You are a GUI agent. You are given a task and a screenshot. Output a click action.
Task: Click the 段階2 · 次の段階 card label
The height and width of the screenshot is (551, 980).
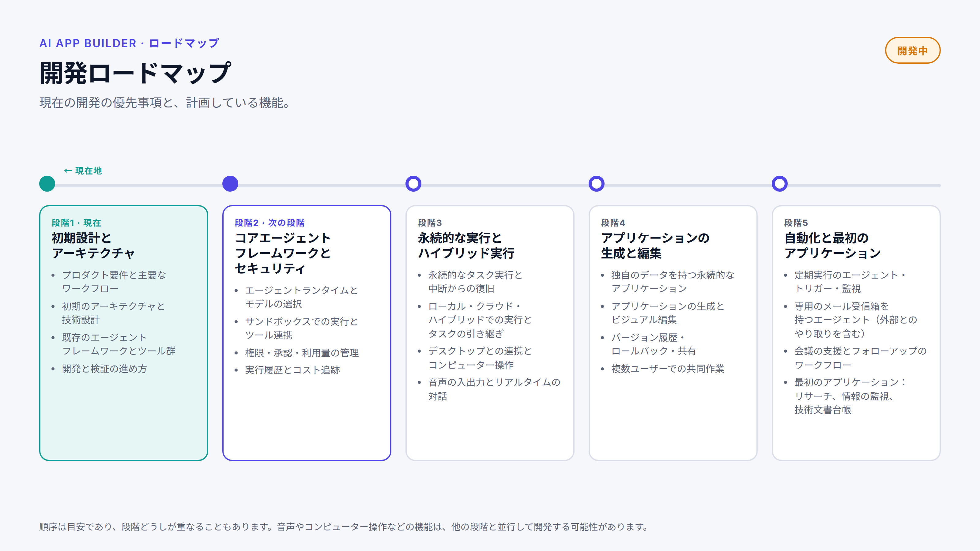270,223
